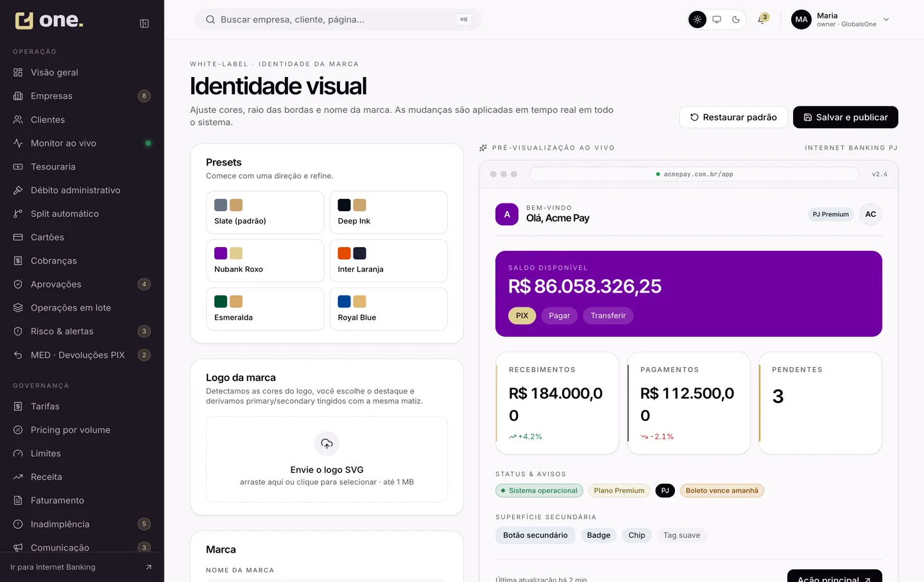Click the Tarifas icon in sidebar
This screenshot has width=924, height=582.
18,406
